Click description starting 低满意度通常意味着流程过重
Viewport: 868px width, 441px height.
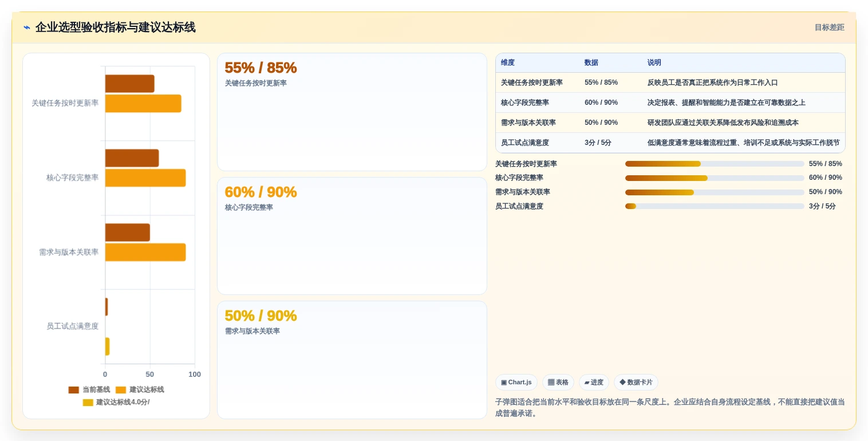click(x=744, y=143)
